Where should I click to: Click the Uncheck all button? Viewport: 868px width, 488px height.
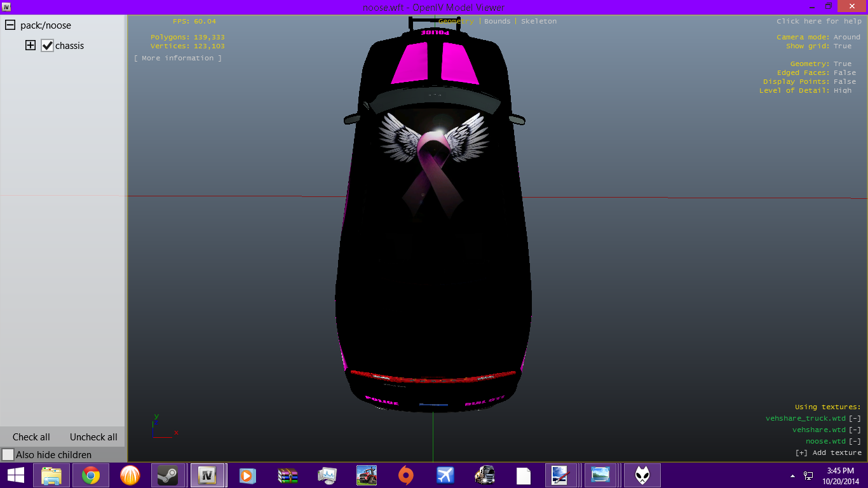pyautogui.click(x=93, y=437)
